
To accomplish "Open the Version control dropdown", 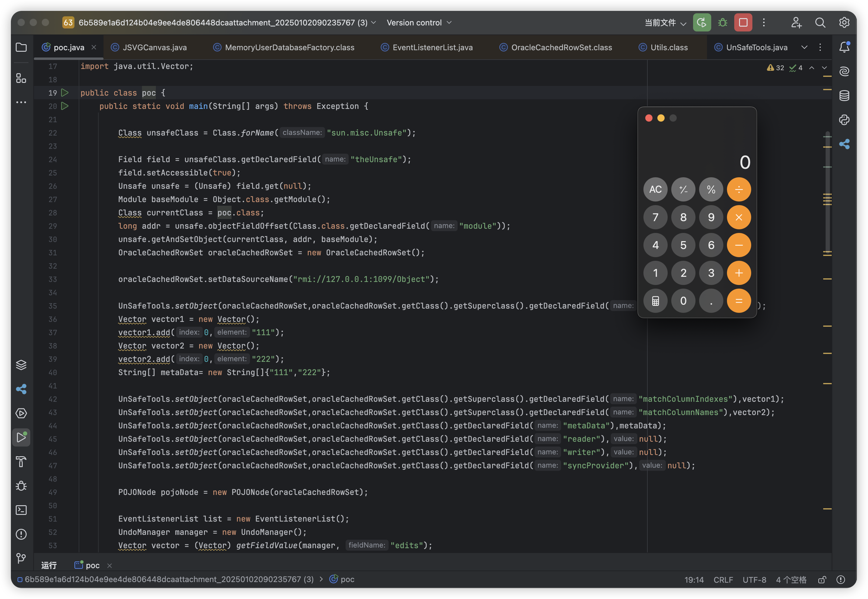I will click(419, 22).
